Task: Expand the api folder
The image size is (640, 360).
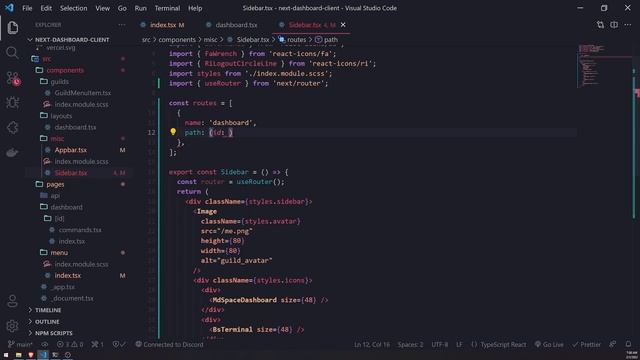Action: click(55, 196)
